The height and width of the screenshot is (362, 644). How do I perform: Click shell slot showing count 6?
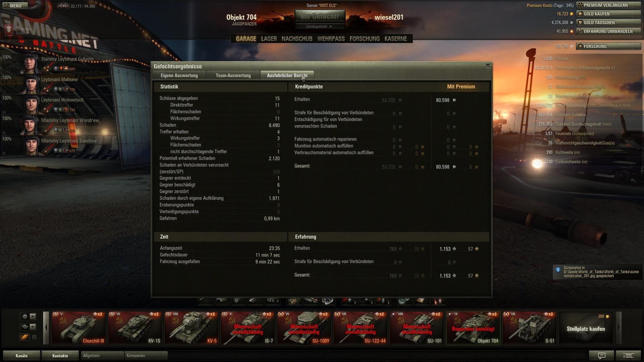(383, 301)
